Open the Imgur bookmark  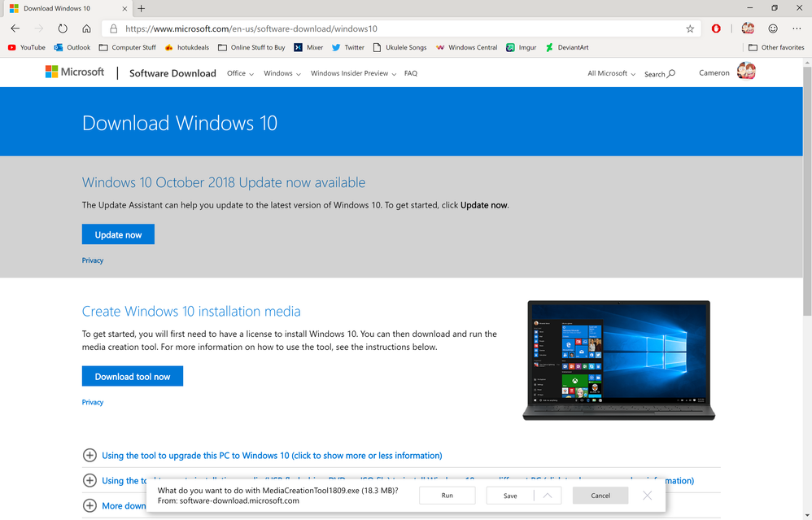click(522, 47)
